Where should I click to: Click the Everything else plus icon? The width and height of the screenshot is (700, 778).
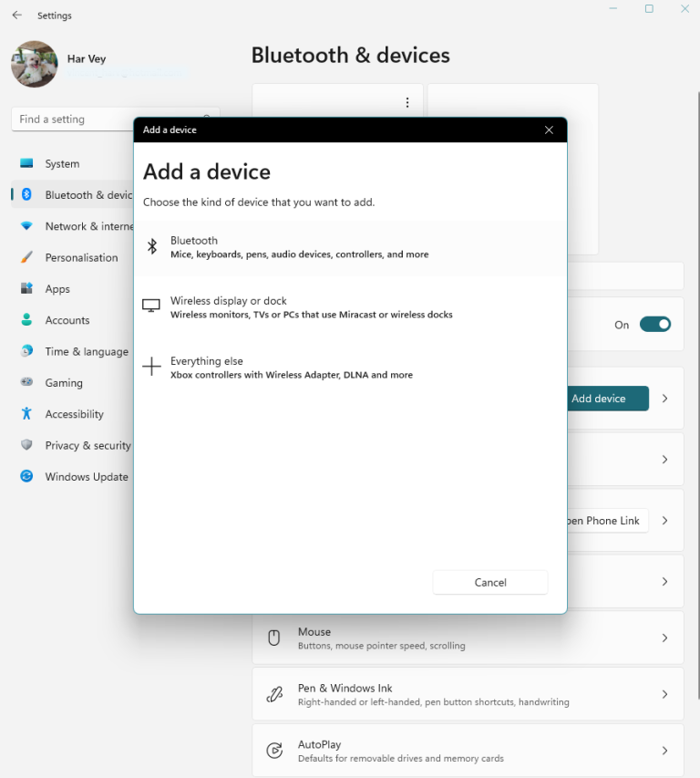tap(151, 367)
